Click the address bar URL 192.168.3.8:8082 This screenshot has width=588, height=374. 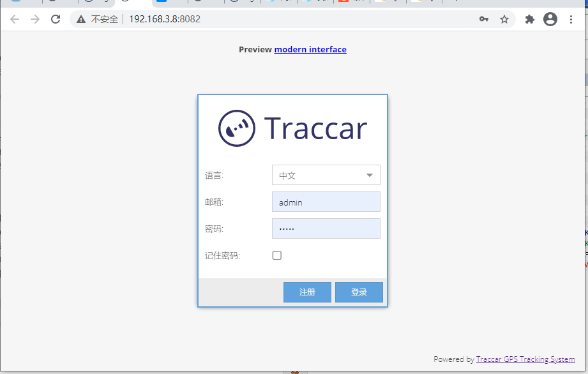(x=165, y=19)
